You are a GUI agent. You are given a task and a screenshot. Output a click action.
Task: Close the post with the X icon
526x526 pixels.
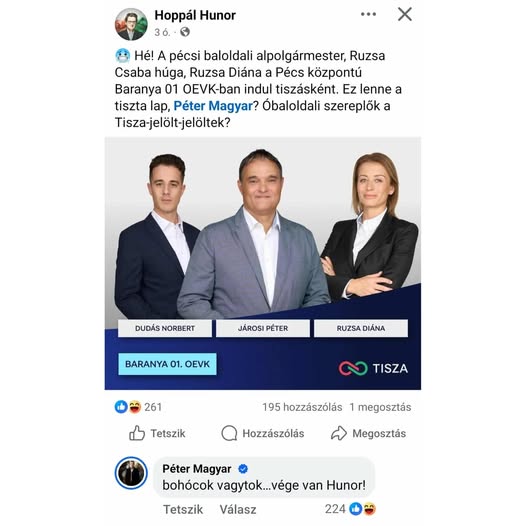tap(405, 14)
